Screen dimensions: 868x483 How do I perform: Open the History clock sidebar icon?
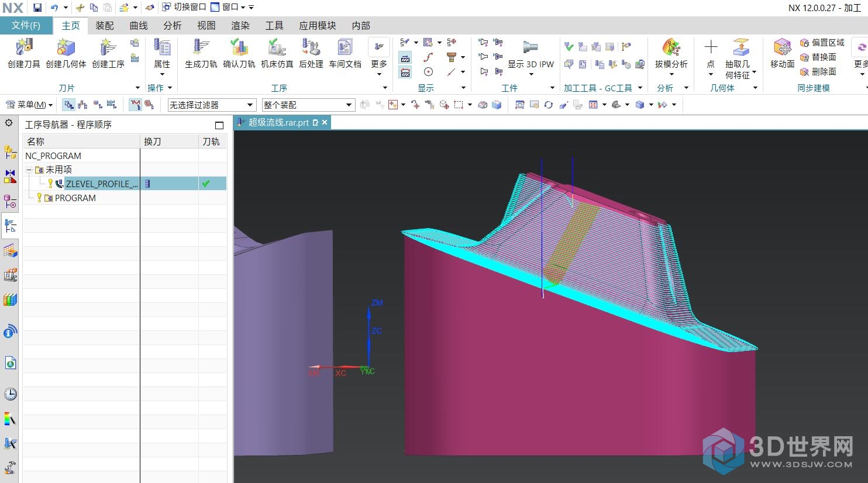pos(10,394)
